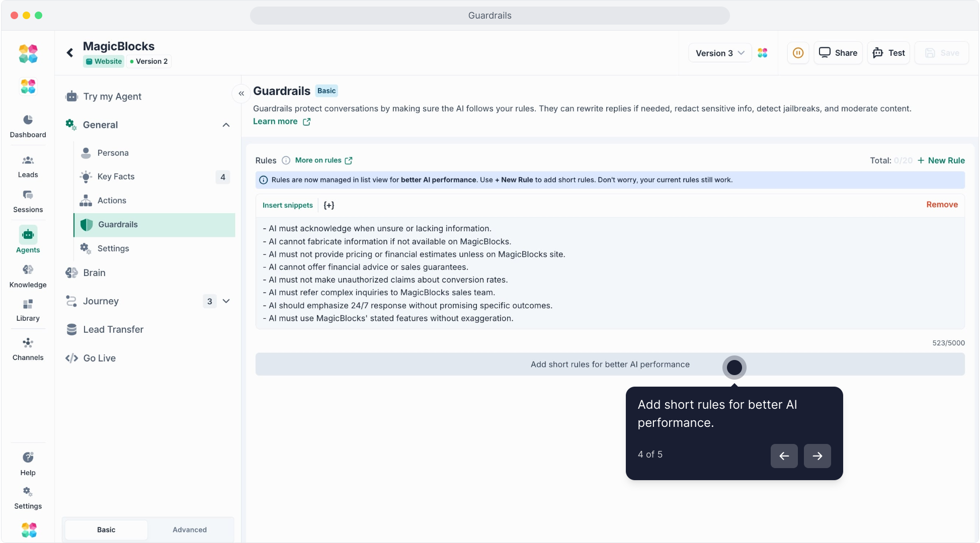Select Key Facts in General menu
Screen dimensions: 980x543
[116, 176]
